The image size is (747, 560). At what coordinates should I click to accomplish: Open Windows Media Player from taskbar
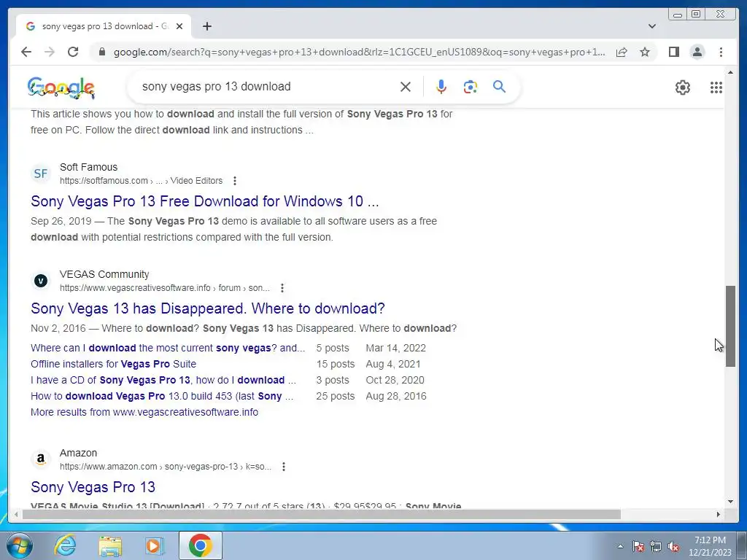(155, 545)
